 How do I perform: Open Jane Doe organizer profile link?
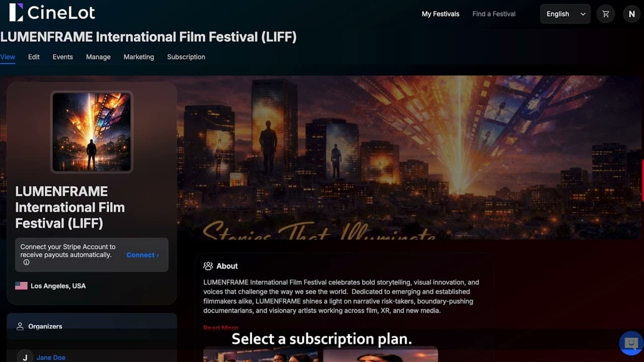click(51, 357)
